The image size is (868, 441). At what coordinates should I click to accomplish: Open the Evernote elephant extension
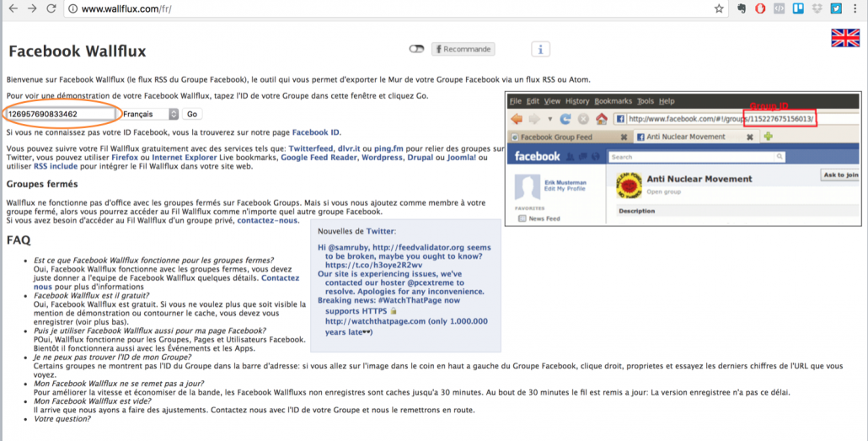(x=742, y=8)
